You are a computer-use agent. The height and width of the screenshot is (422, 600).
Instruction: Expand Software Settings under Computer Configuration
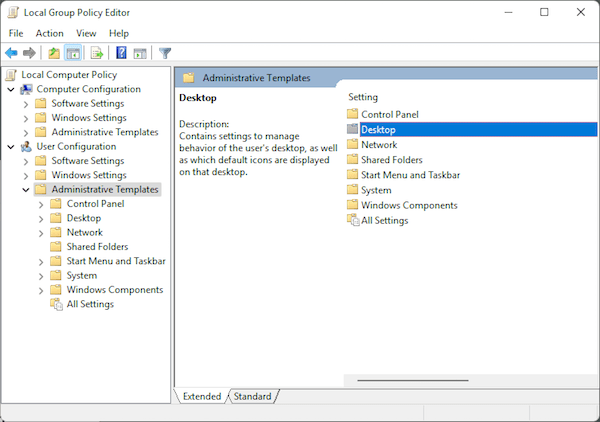point(26,104)
